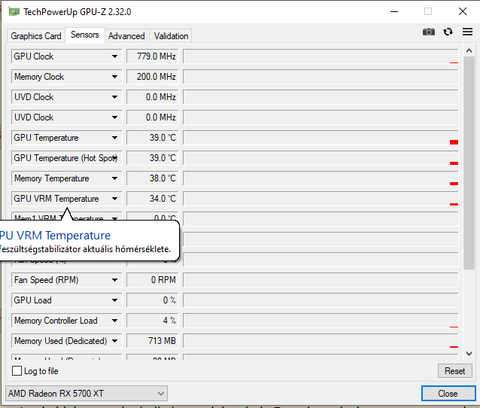Go to the Validation tab
Image resolution: width=480 pixels, height=408 pixels.
coord(171,36)
